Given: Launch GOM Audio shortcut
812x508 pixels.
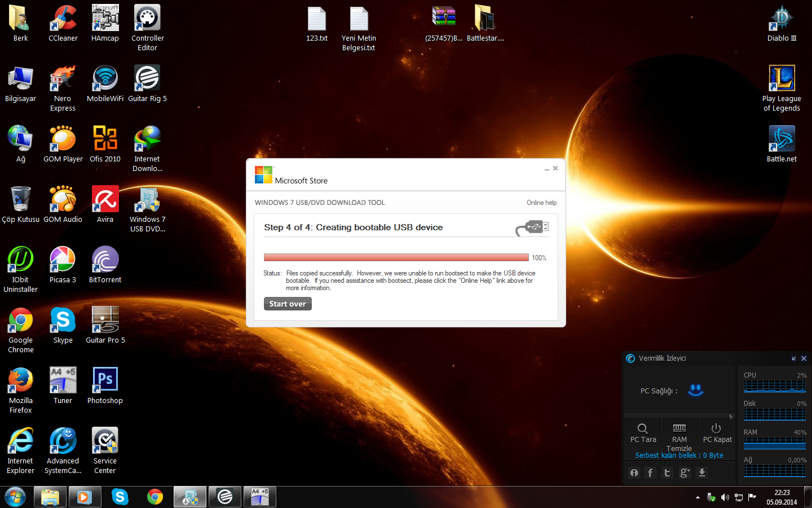Looking at the screenshot, I should (63, 204).
